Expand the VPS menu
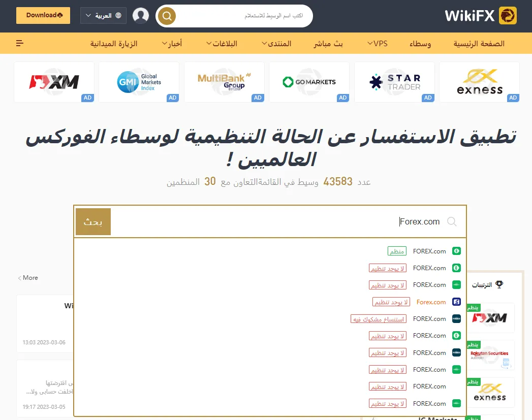Screen dimensions: 532x420 point(378,43)
